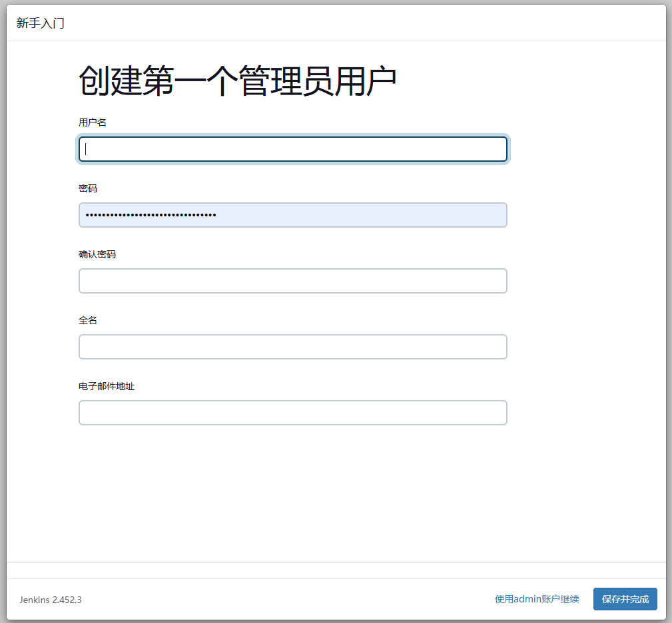This screenshot has width=672, height=623.
Task: Click the 确认密码 label
Action: coord(97,254)
